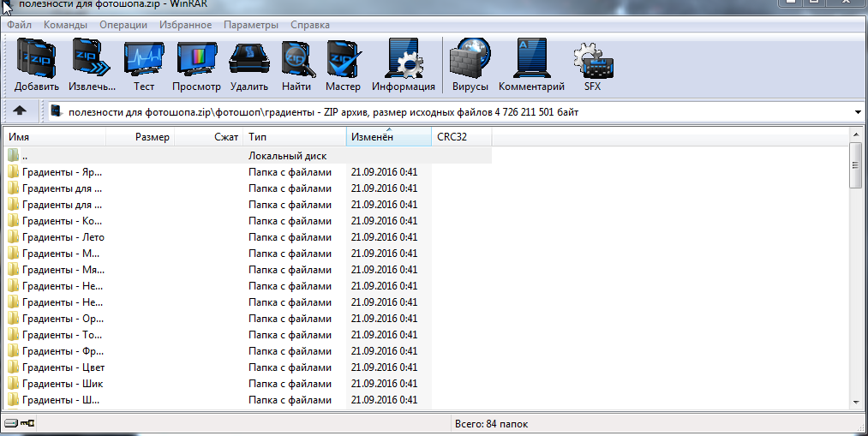The width and height of the screenshot is (868, 436).
Task: Open the Параметры menu
Action: click(251, 25)
